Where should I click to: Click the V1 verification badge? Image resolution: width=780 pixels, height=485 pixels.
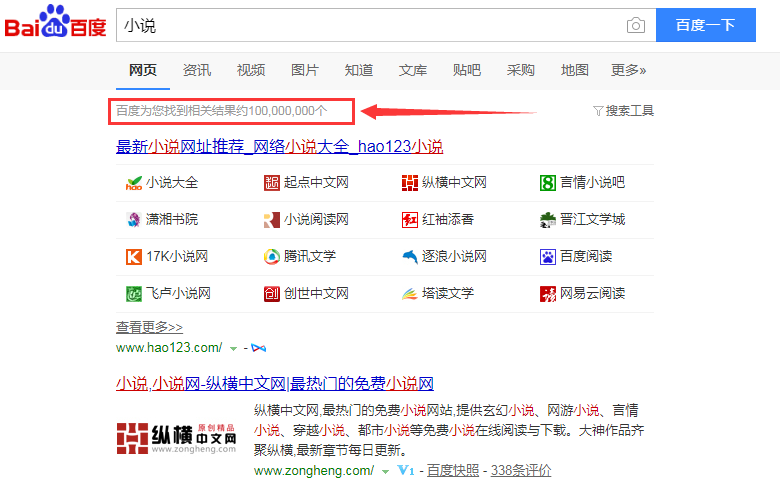pos(406,470)
